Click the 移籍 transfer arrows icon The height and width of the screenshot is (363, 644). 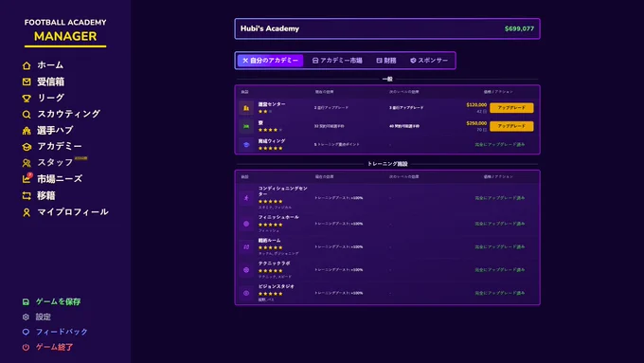pyautogui.click(x=27, y=195)
